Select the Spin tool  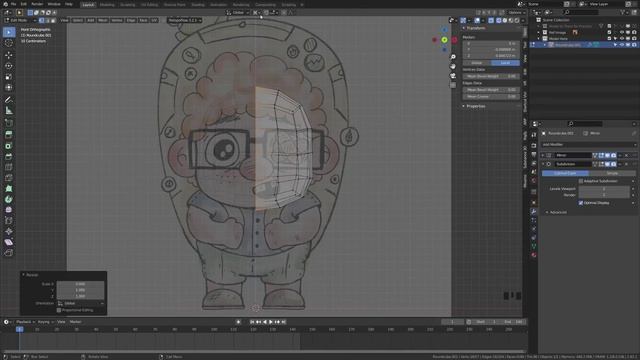pyautogui.click(x=9, y=199)
